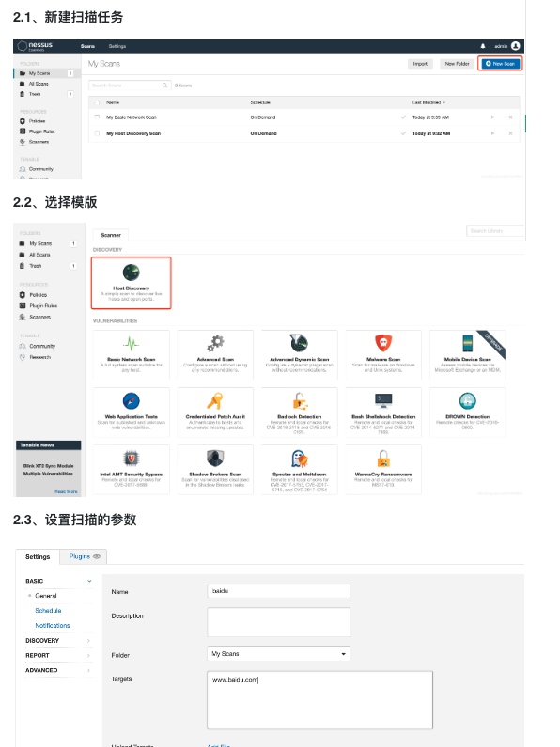Click the Nessus logo in the header
Viewport: 560px width, 747px height.
36,46
